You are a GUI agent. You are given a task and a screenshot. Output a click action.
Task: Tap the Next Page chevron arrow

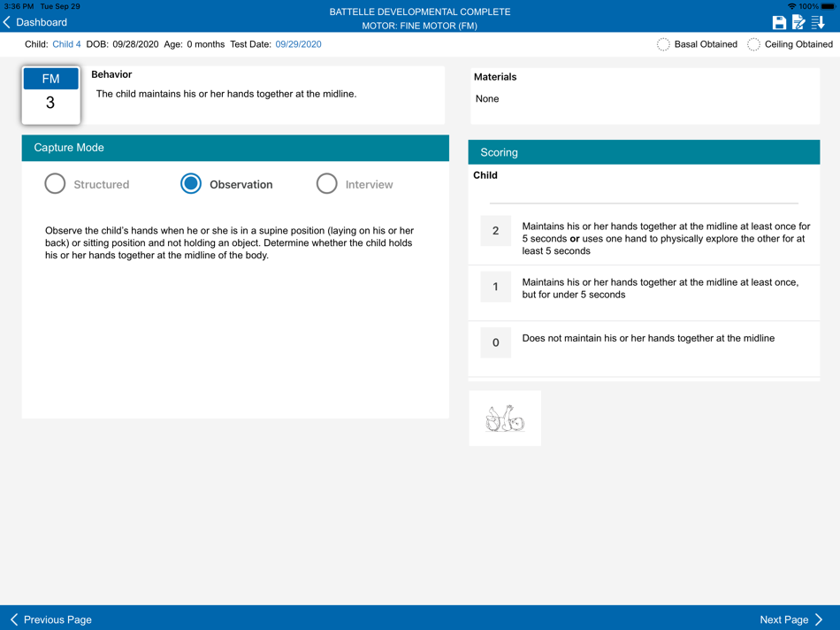[819, 619]
